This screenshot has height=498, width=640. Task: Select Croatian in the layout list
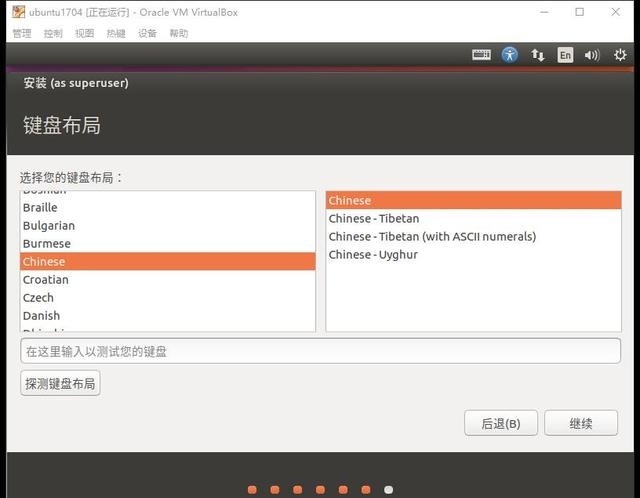tap(46, 280)
